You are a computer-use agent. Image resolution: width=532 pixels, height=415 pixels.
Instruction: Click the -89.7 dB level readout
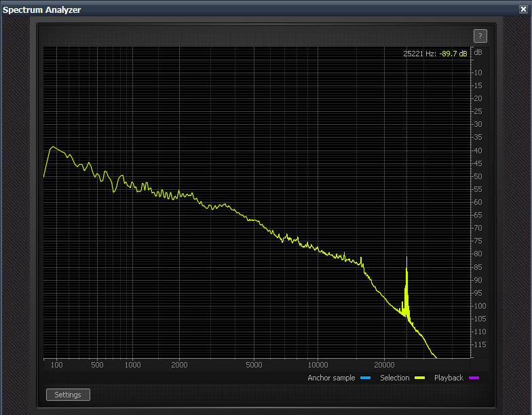coord(453,53)
